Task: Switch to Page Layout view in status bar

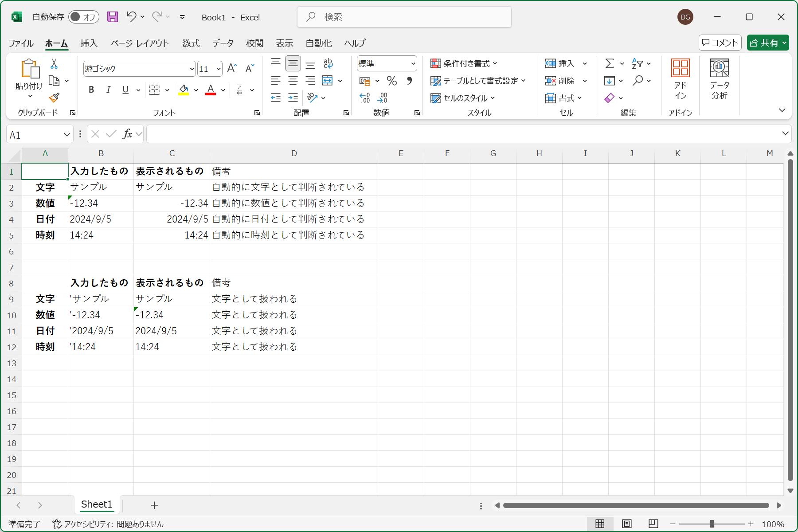Action: pos(626,524)
